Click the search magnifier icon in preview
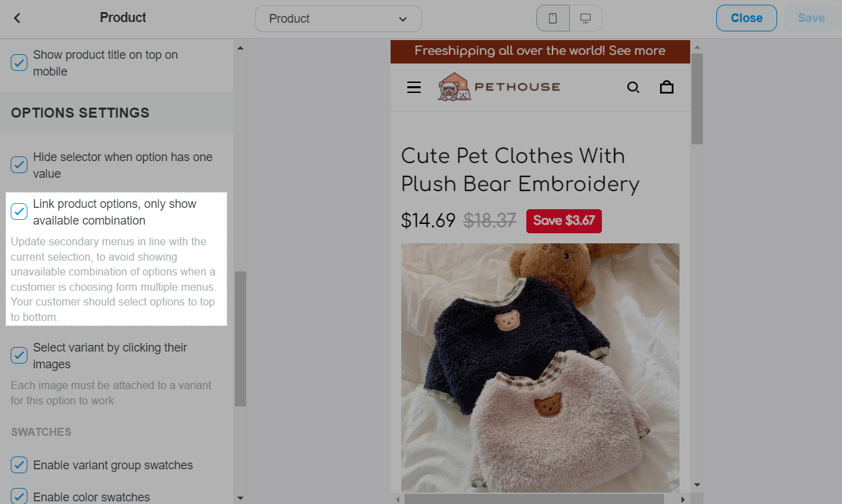842x504 pixels. click(633, 87)
